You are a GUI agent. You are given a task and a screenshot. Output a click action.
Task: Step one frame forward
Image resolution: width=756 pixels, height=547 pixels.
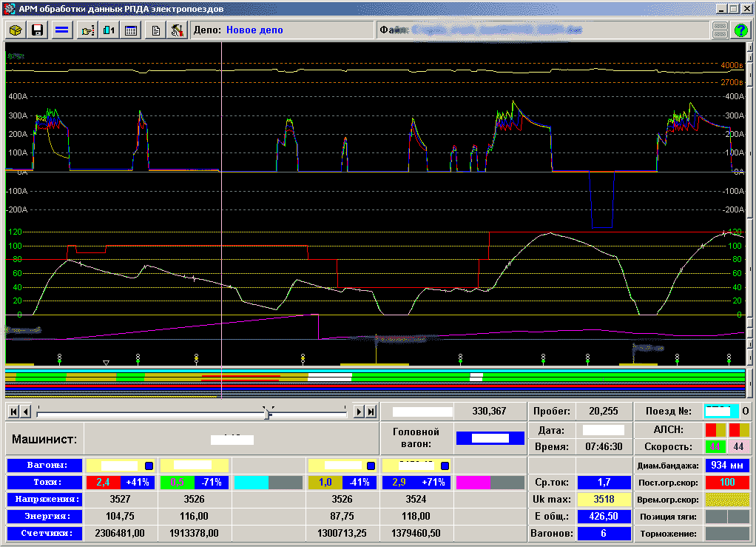(x=359, y=412)
